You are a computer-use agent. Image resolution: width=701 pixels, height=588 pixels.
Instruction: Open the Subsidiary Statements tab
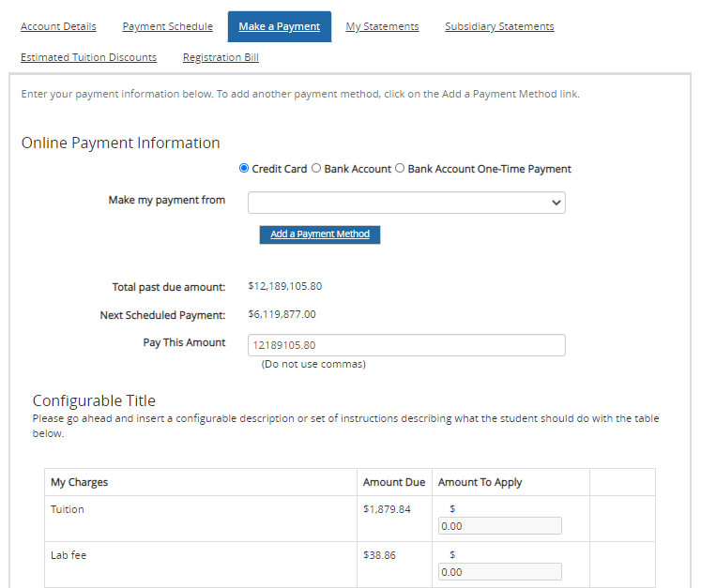point(499,26)
